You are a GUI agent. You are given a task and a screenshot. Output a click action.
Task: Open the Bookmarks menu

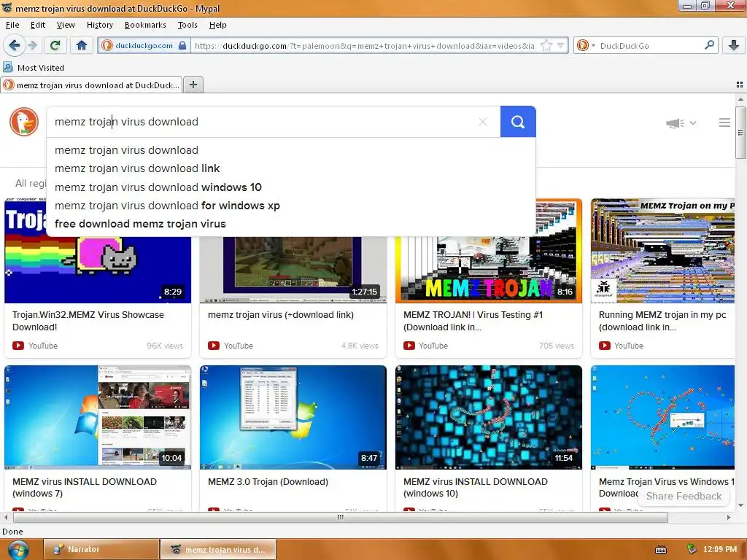[x=145, y=25]
